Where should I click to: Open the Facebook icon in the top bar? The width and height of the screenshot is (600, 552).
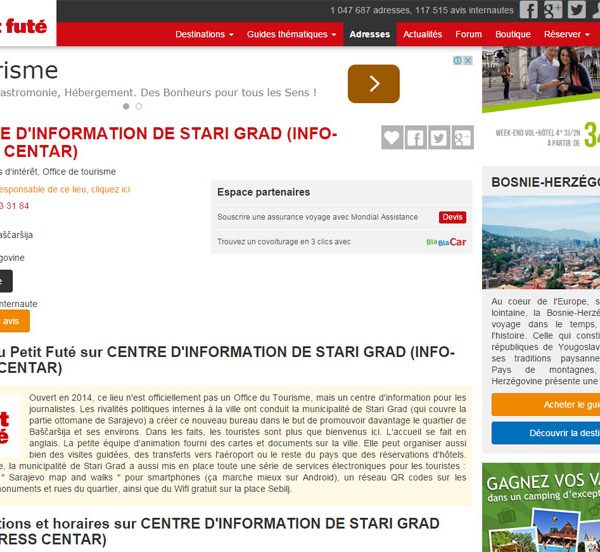[528, 10]
